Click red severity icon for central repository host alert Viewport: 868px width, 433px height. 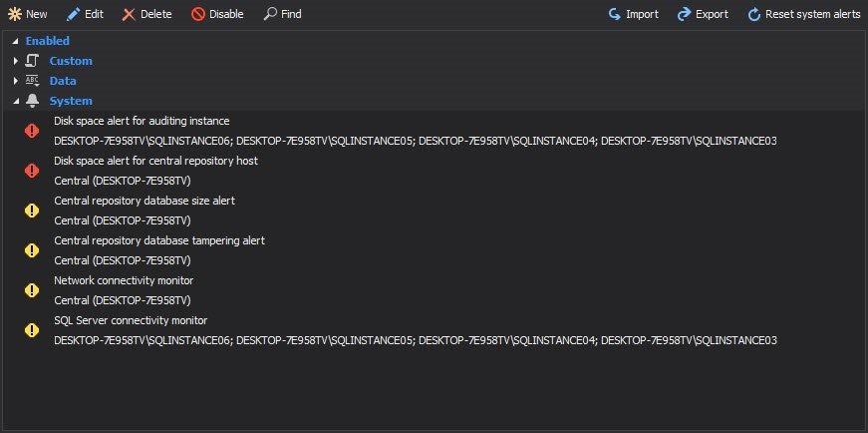[32, 171]
